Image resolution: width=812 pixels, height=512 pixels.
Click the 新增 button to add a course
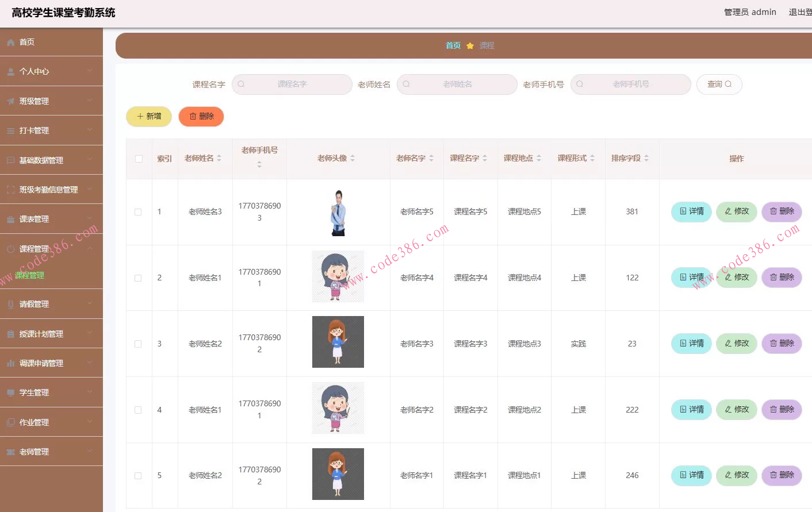coord(148,116)
